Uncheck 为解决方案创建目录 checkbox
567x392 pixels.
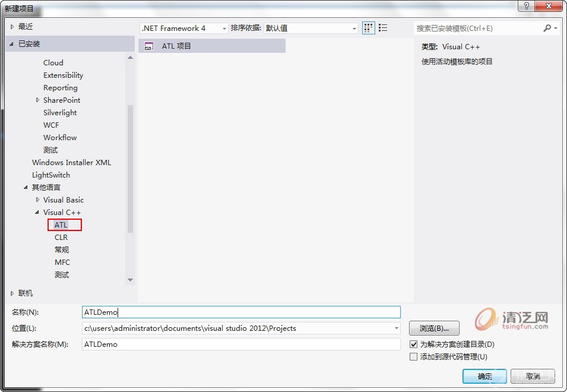coord(414,344)
